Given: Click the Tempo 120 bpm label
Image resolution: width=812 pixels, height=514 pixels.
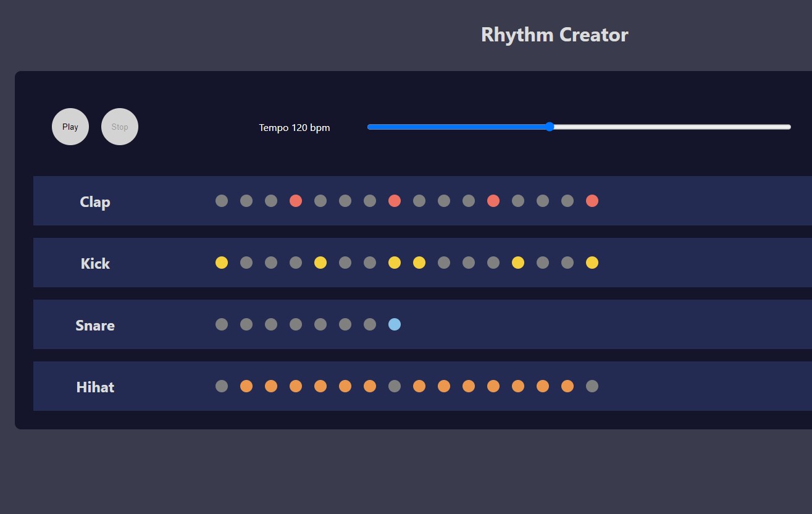Looking at the screenshot, I should coord(295,128).
